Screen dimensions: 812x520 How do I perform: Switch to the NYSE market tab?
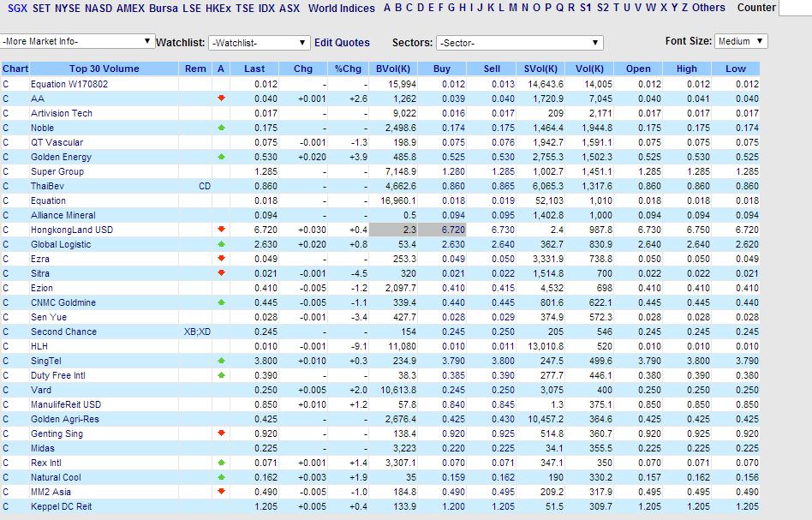tap(68, 9)
